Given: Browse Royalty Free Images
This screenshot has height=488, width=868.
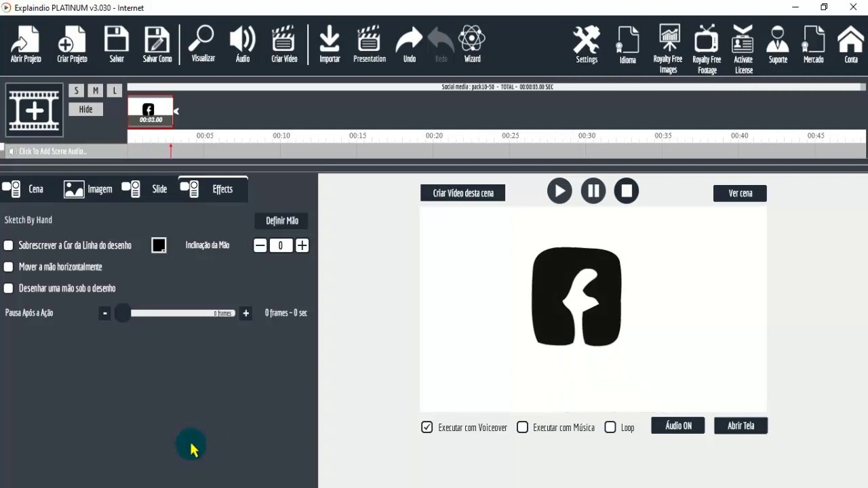Looking at the screenshot, I should [668, 49].
